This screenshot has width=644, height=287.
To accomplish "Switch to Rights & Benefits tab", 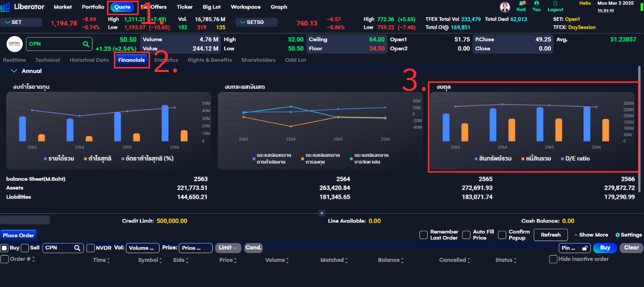I will point(210,60).
